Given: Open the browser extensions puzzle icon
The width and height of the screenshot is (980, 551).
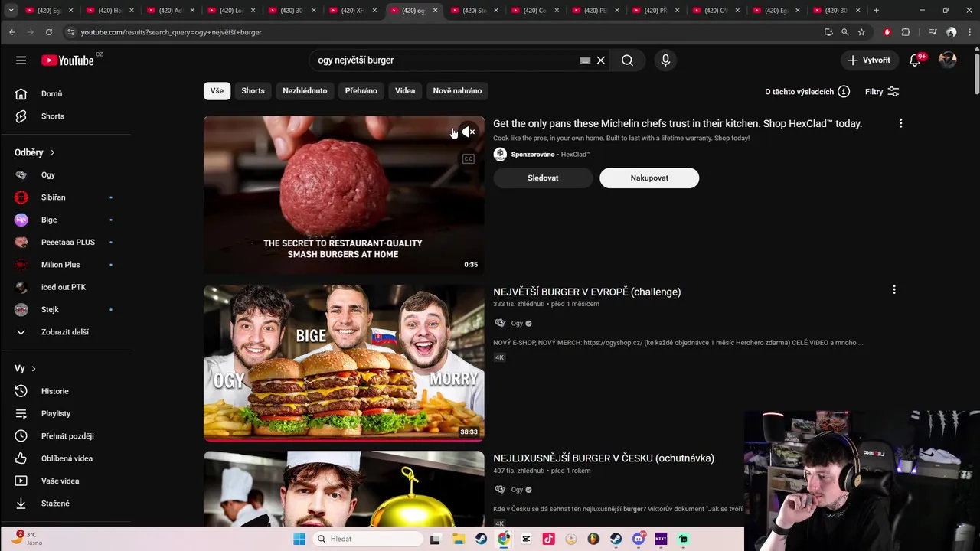Looking at the screenshot, I should 906,32.
